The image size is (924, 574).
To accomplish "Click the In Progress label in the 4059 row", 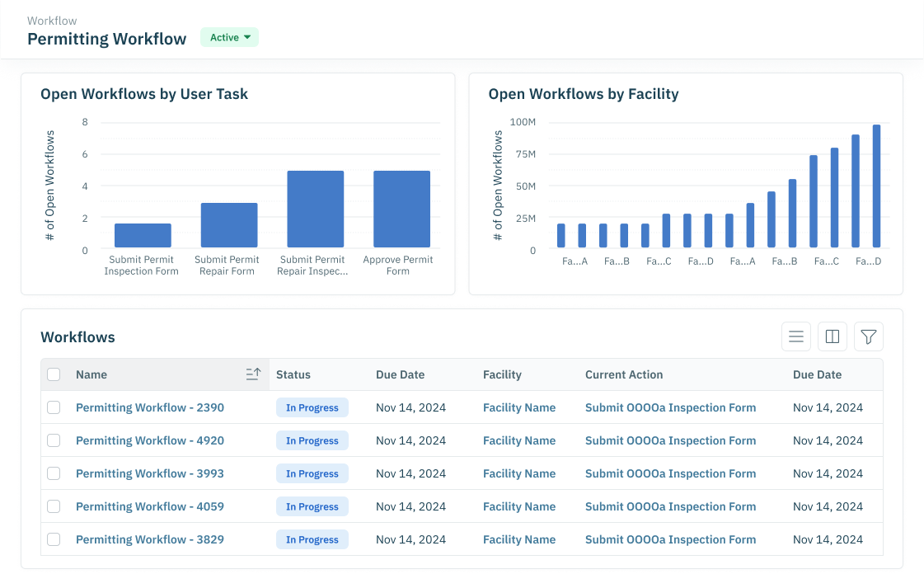I will click(312, 506).
